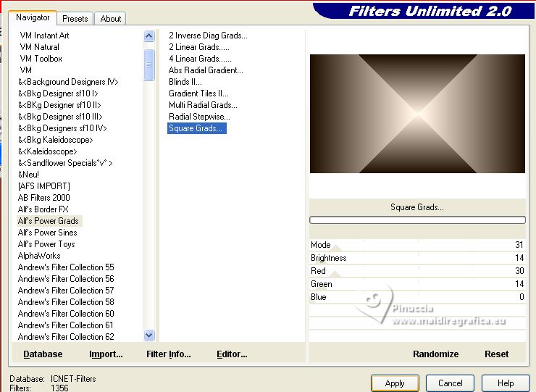Open Filter Info...
The height and width of the screenshot is (392, 536).
pyautogui.click(x=169, y=354)
